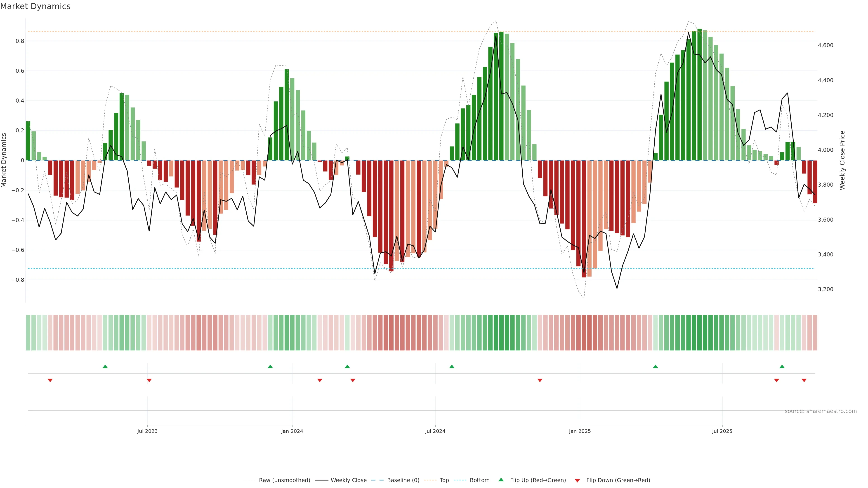The image size is (868, 488).
Task: Click the flip-down marker before Jan 2025
Action: 540,380
